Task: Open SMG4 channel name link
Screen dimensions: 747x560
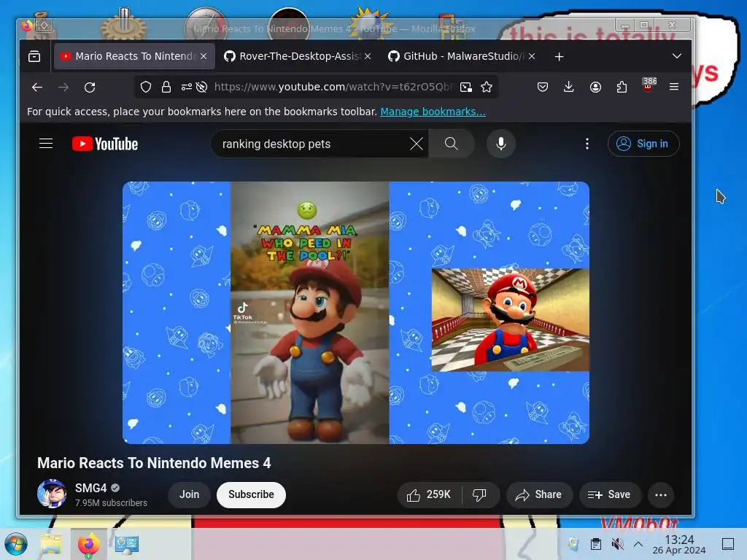Action: pos(90,488)
